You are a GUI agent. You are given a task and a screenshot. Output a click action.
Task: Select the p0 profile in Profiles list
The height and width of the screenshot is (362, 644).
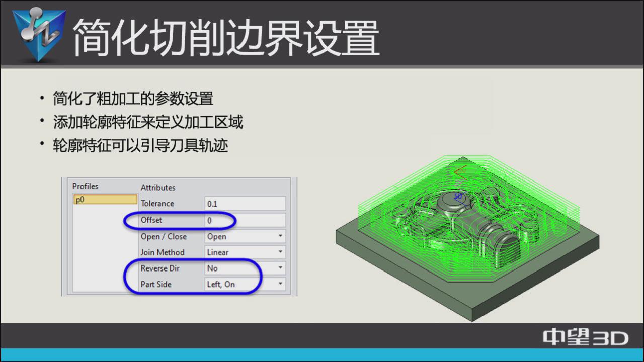(105, 200)
